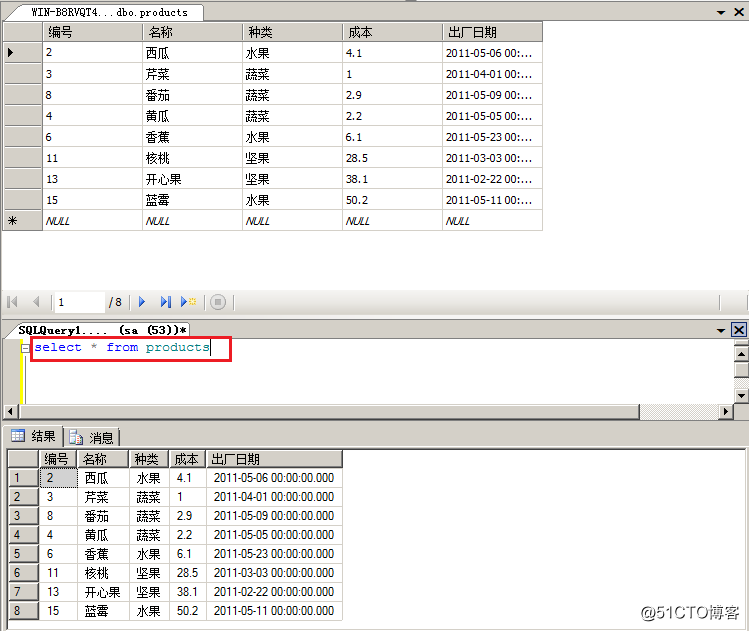Close the SQLQuery1 query tab
This screenshot has width=749, height=631.
pos(738,330)
